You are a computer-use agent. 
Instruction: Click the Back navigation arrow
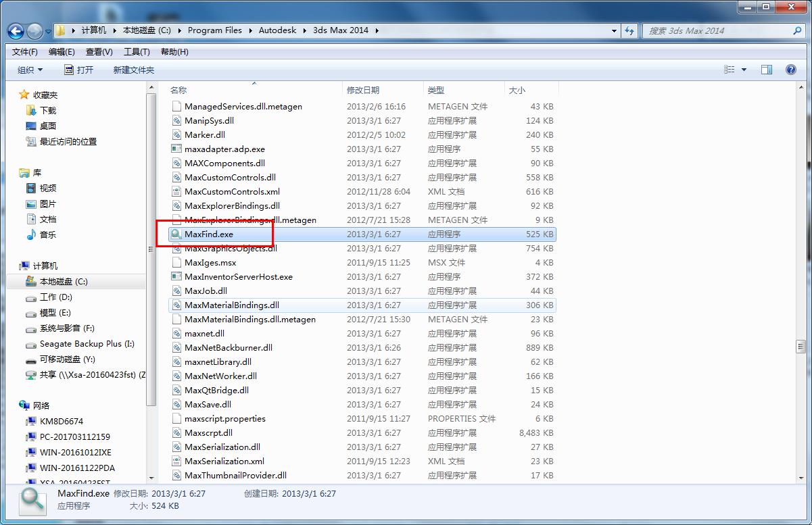point(16,30)
